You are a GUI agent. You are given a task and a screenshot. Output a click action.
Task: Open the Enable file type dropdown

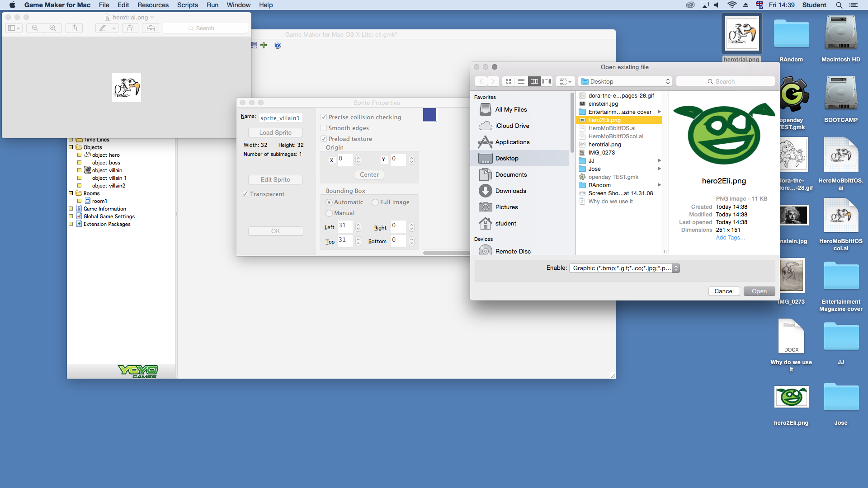pyautogui.click(x=624, y=268)
